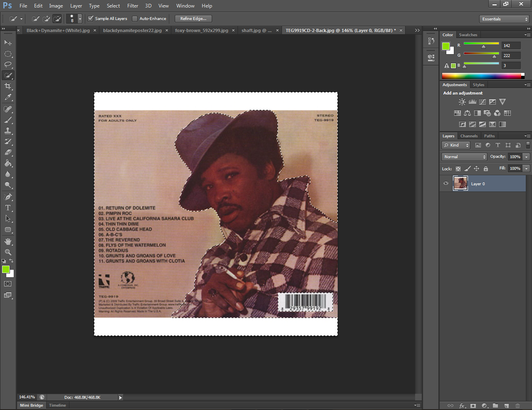This screenshot has height=410, width=532.
Task: Switch to foxy-brown_592x299.jpg document tab
Action: 201,30
